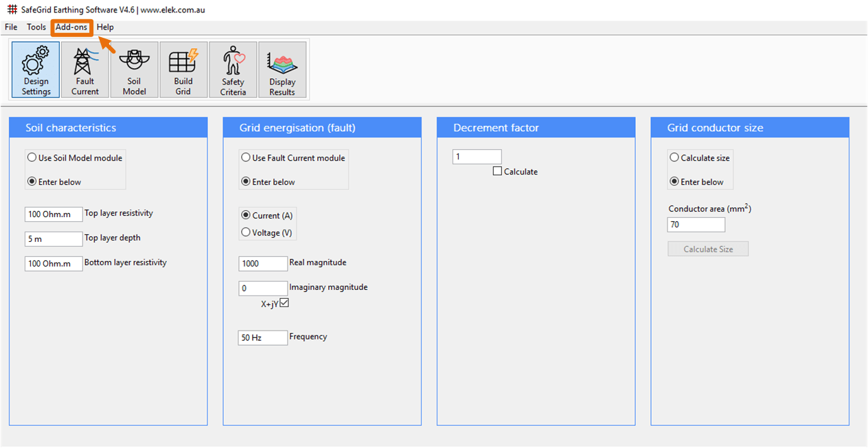Select 'Use Soil Model module' option

coord(31,157)
